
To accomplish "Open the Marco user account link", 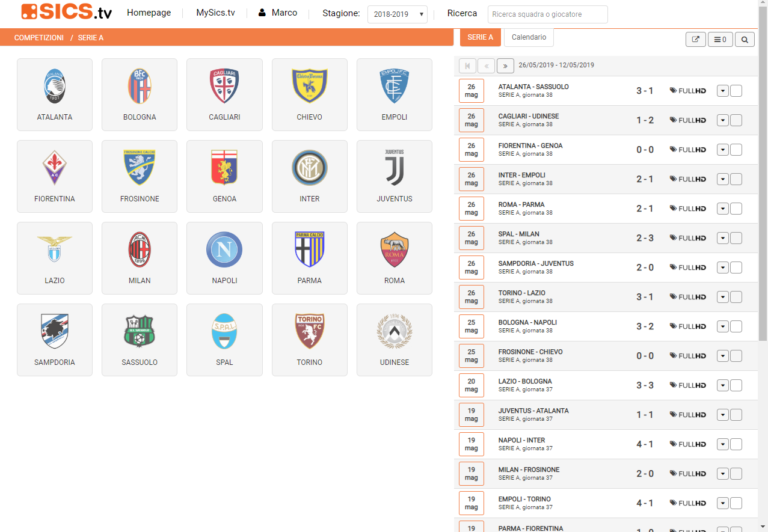I will [x=277, y=13].
